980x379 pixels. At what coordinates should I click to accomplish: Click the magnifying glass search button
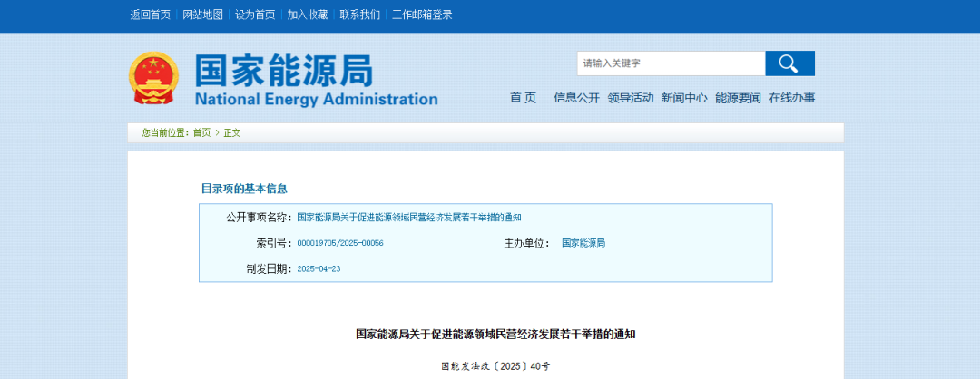[789, 63]
